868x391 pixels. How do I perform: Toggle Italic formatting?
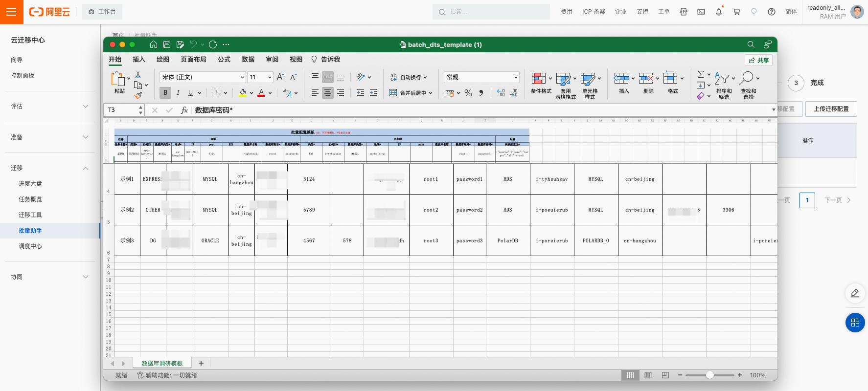[178, 92]
